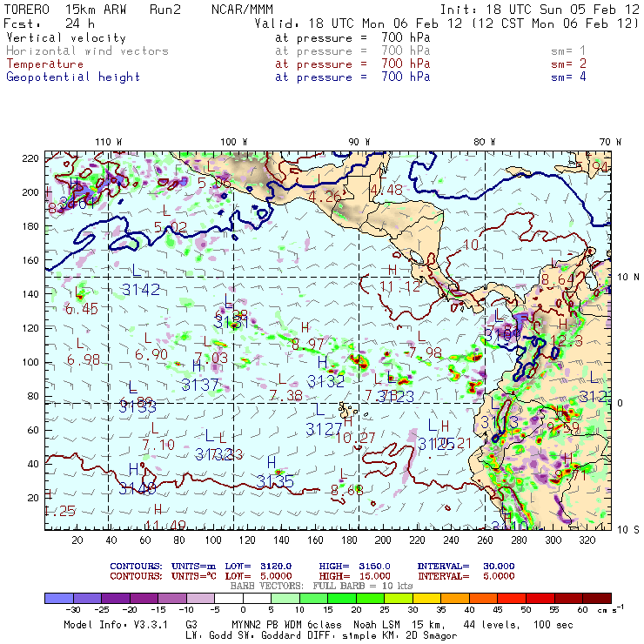Select color bar swatch between 55 and 60
The width and height of the screenshot is (644, 644).
coord(568,599)
